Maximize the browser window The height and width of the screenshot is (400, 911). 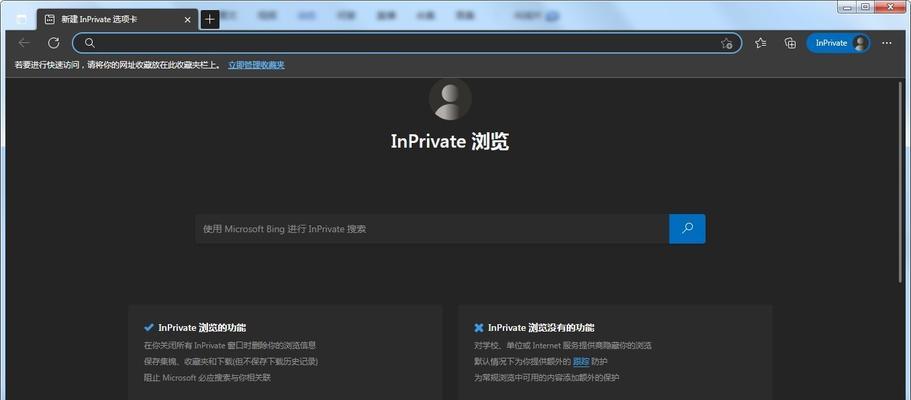[866, 7]
